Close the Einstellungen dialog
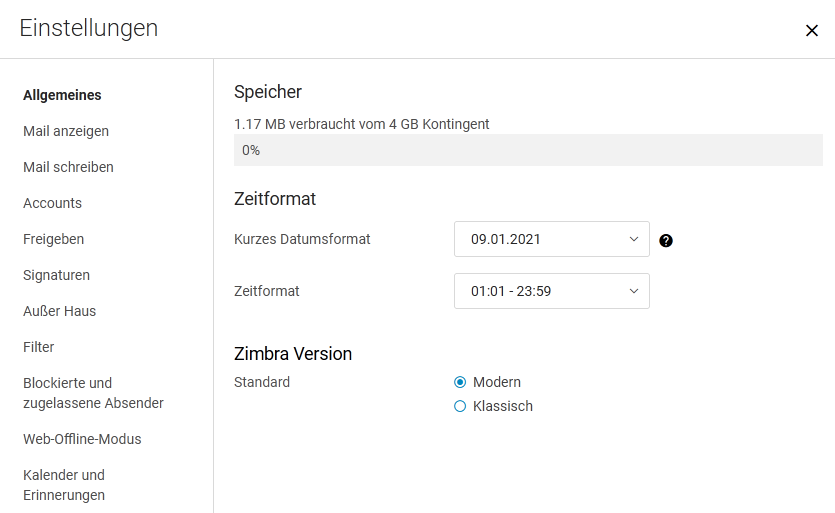Screen dimensions: 835x513 coord(812,30)
